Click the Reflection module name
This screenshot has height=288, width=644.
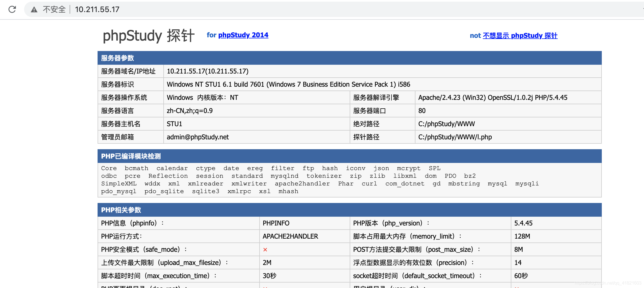[168, 176]
